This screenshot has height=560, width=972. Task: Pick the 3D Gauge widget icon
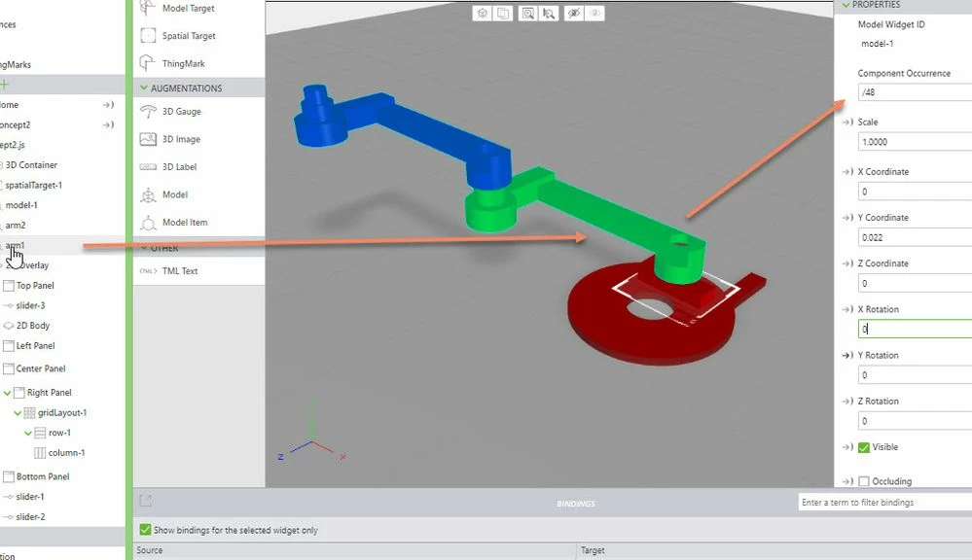tap(148, 112)
